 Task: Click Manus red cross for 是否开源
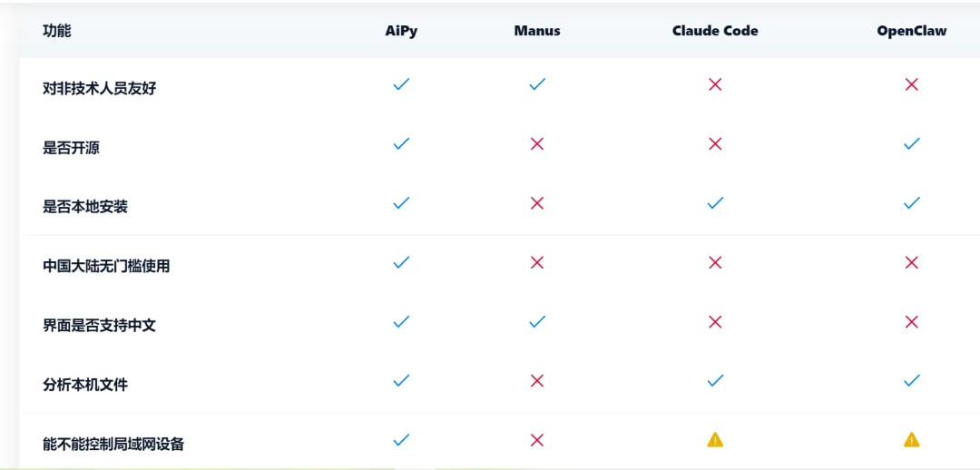(537, 143)
